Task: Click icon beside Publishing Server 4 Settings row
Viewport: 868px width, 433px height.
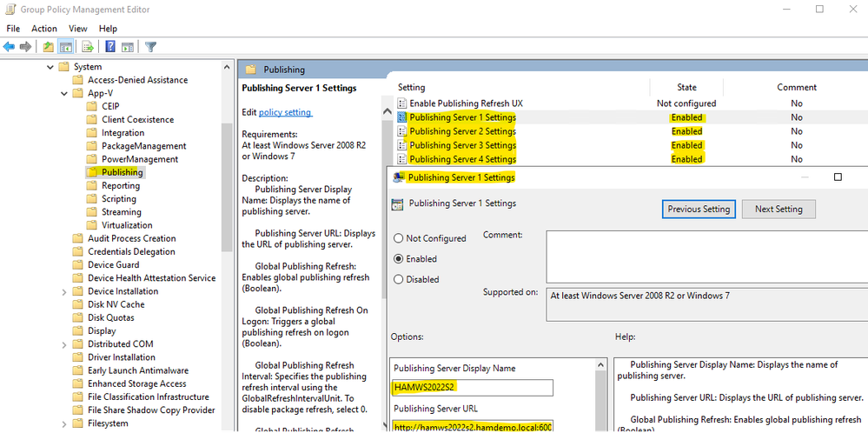Action: pyautogui.click(x=402, y=159)
